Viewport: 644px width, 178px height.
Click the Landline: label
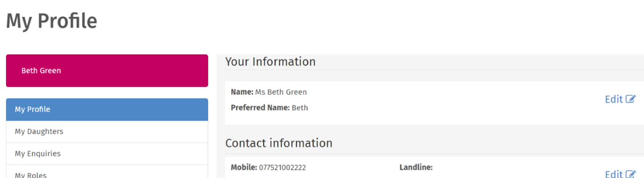[x=416, y=167]
